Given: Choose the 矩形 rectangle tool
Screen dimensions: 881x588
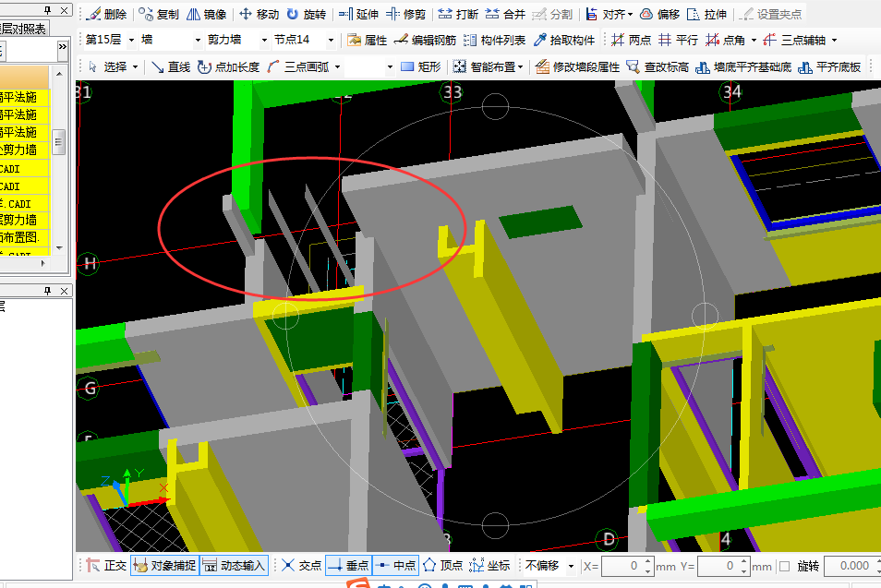Looking at the screenshot, I should tap(421, 66).
